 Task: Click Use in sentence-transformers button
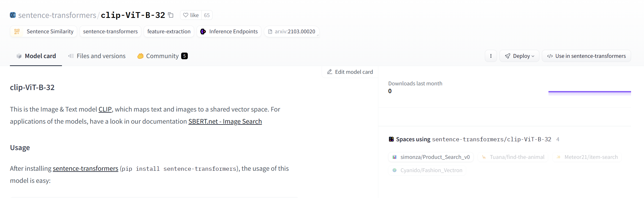586,56
